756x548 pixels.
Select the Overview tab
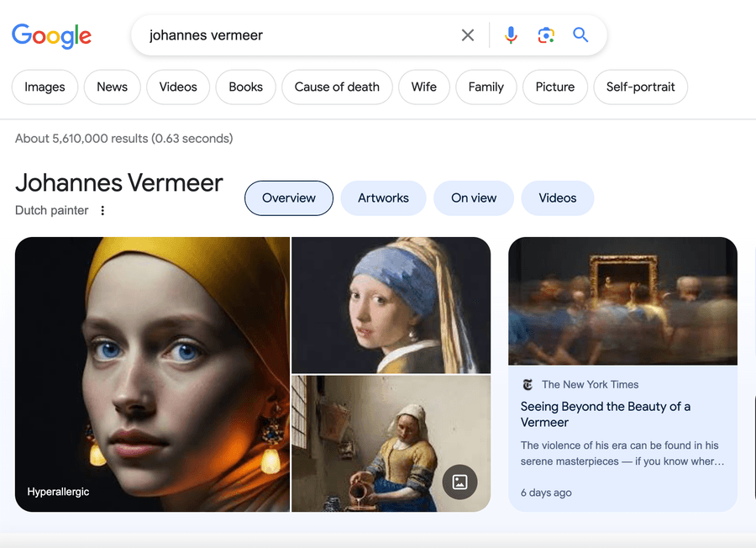(289, 198)
